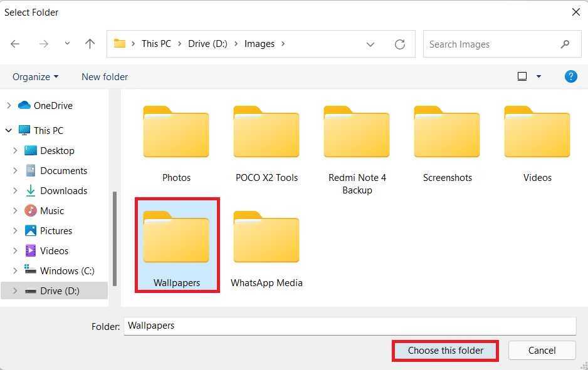Refresh the Images folder view
The image size is (588, 370).
point(399,44)
